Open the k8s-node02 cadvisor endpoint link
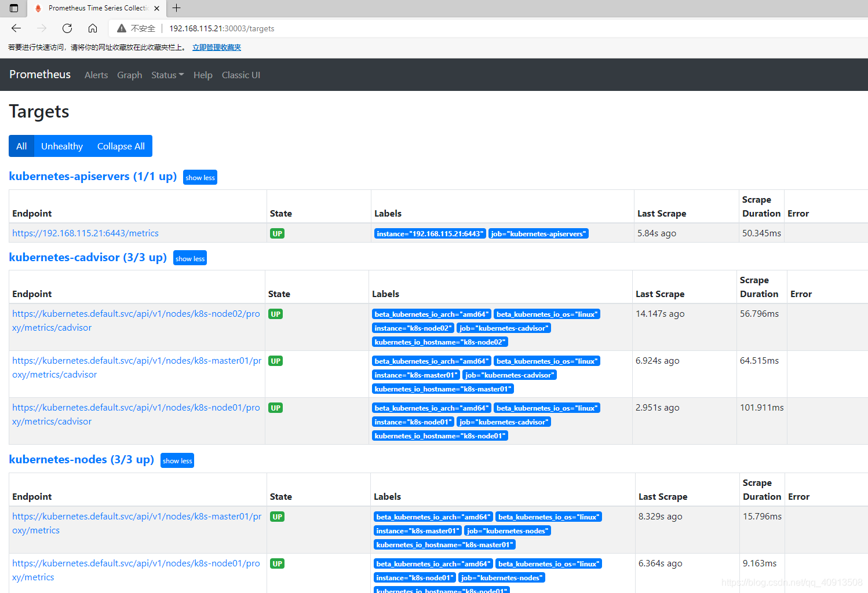Screen dimensions: 868x593 pos(136,321)
